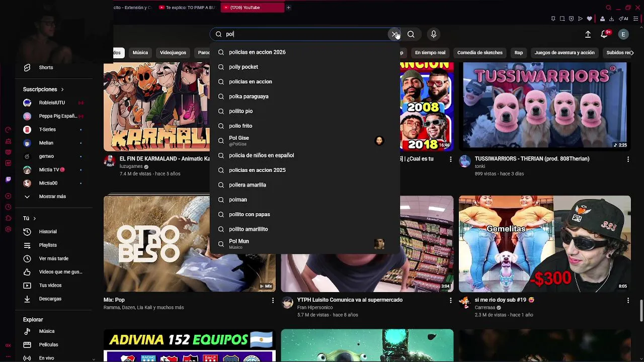
Task: Choose Pol Gise channel suggestion
Action: click(x=305, y=141)
